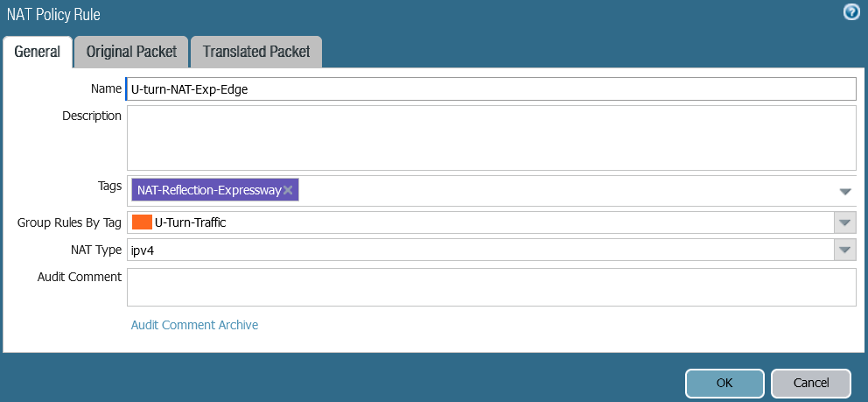The width and height of the screenshot is (868, 402).
Task: Expand the Tags dropdown arrow
Action: pyautogui.click(x=845, y=191)
